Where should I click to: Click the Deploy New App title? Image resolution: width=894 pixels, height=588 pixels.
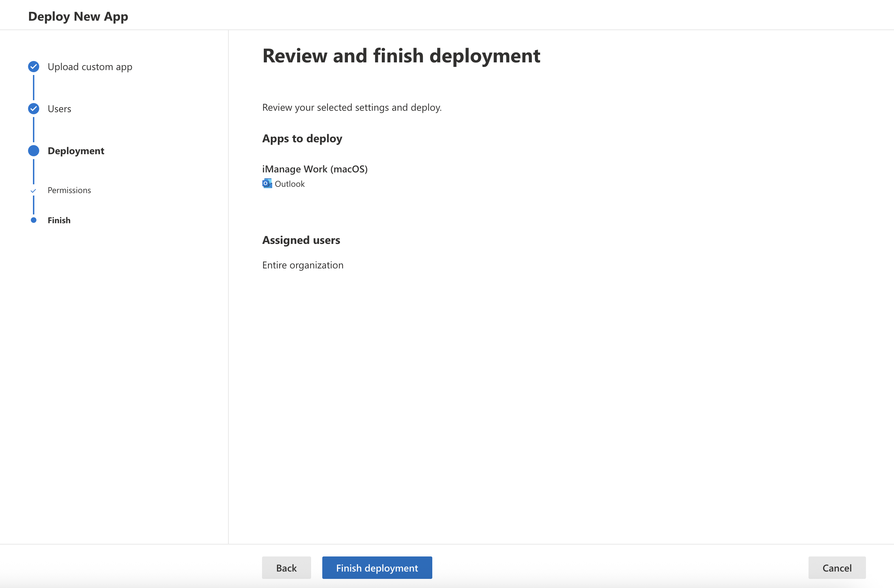tap(78, 16)
